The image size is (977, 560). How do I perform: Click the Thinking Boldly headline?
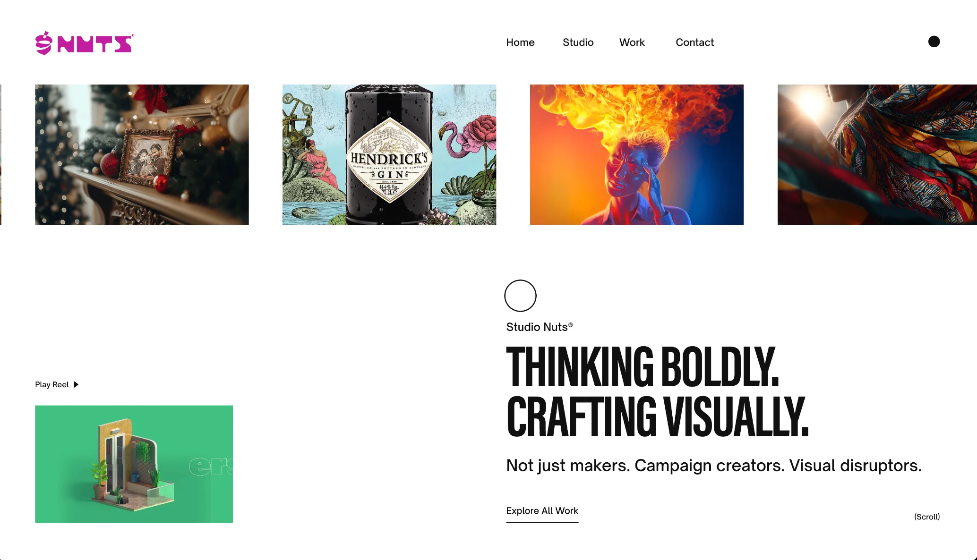pos(642,366)
